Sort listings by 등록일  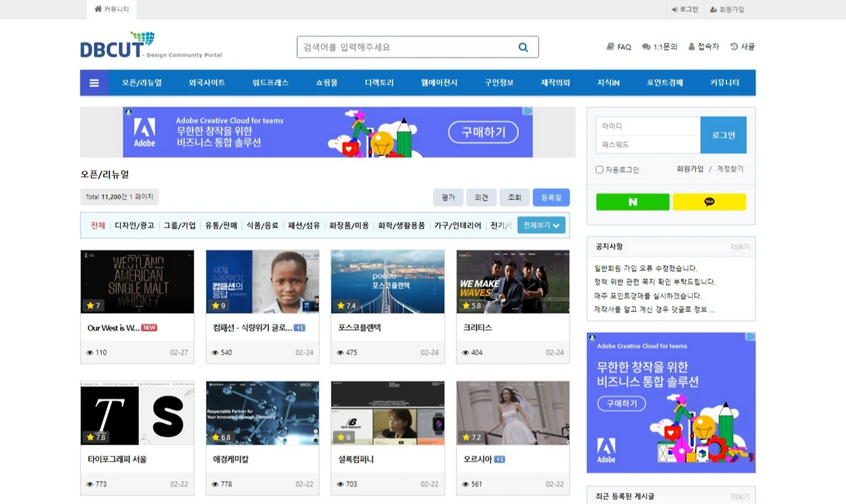(x=551, y=198)
